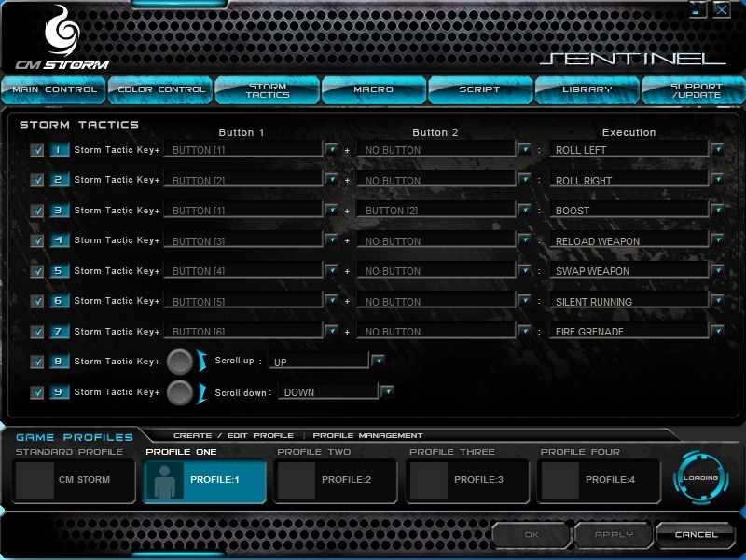The height and width of the screenshot is (560, 746).
Task: Click the PROFILE:4 image placeholder
Action: (560, 481)
